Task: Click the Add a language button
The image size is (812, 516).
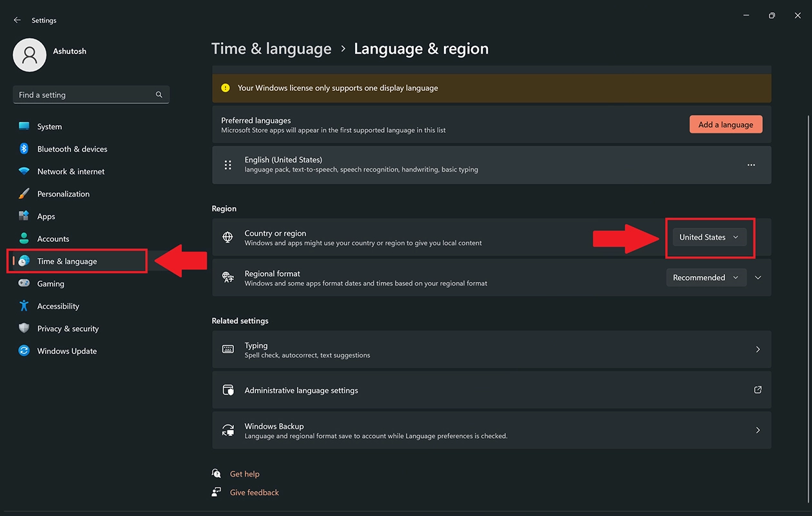Action: (x=726, y=124)
